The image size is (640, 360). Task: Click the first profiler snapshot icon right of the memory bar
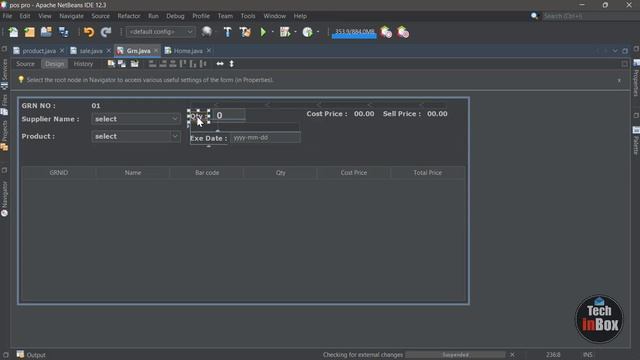(386, 32)
